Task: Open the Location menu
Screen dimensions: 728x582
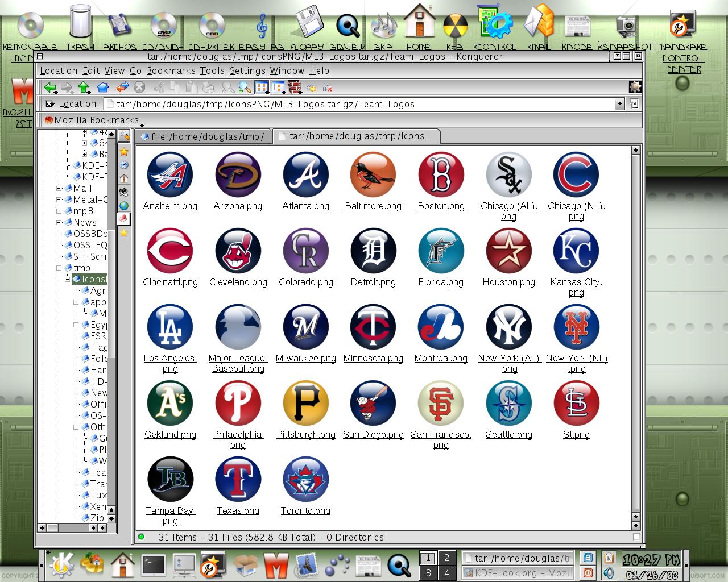Action: (x=59, y=70)
